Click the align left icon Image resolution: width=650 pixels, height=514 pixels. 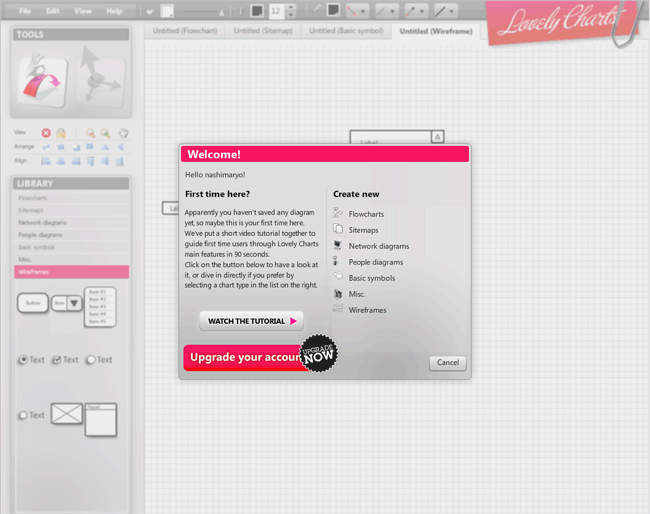point(46,161)
